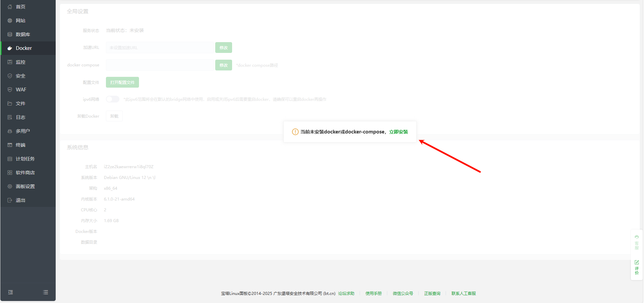Open the WAF menu item

tap(21, 90)
